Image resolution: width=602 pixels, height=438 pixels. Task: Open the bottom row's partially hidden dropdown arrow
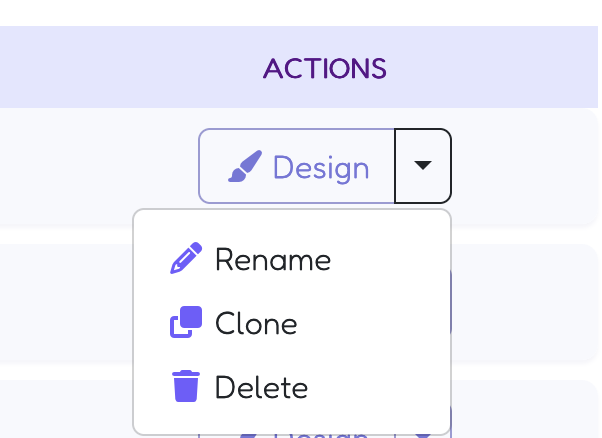coord(423,436)
